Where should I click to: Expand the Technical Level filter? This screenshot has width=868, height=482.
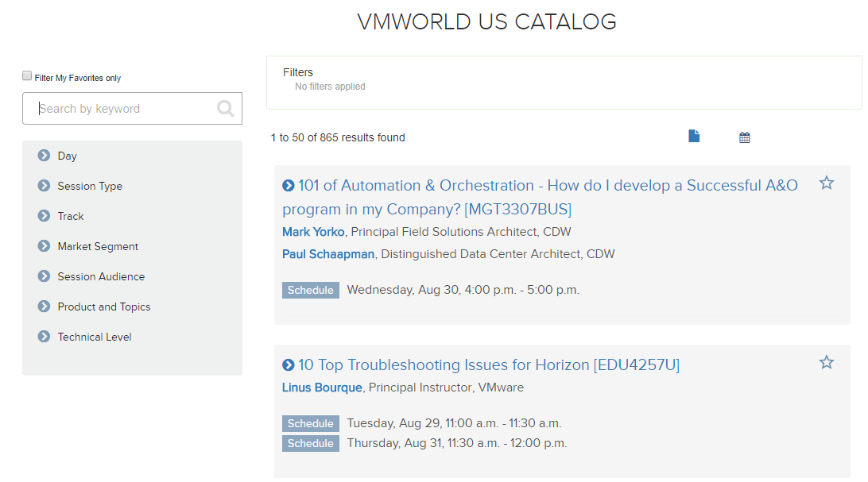pos(44,337)
